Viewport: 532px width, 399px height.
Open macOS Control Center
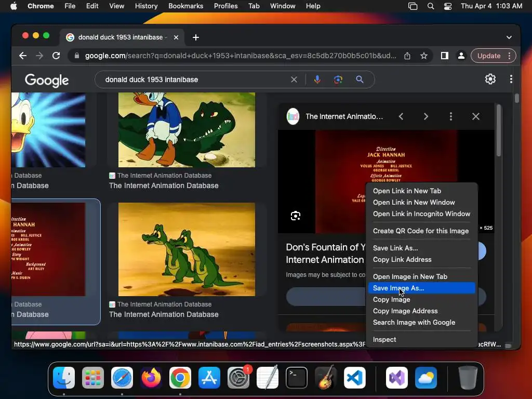point(448,6)
